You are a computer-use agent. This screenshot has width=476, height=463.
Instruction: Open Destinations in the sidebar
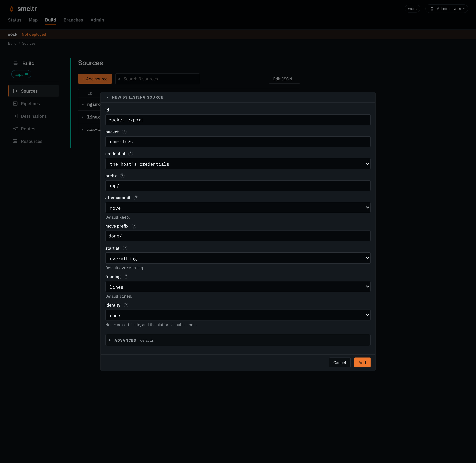(34, 116)
